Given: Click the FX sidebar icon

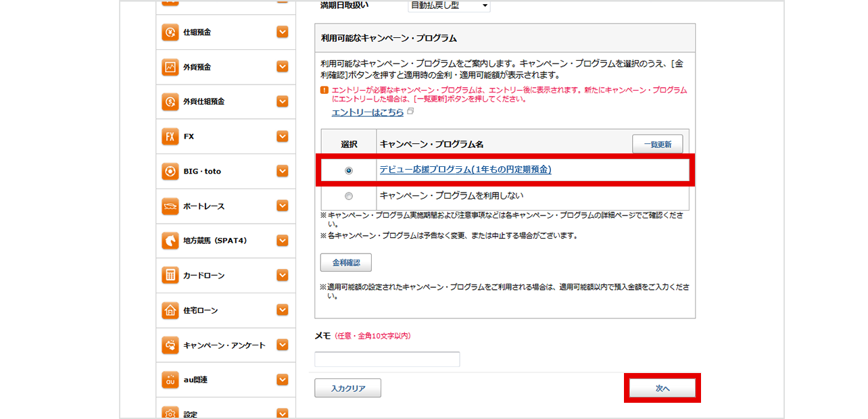Looking at the screenshot, I should (x=170, y=137).
